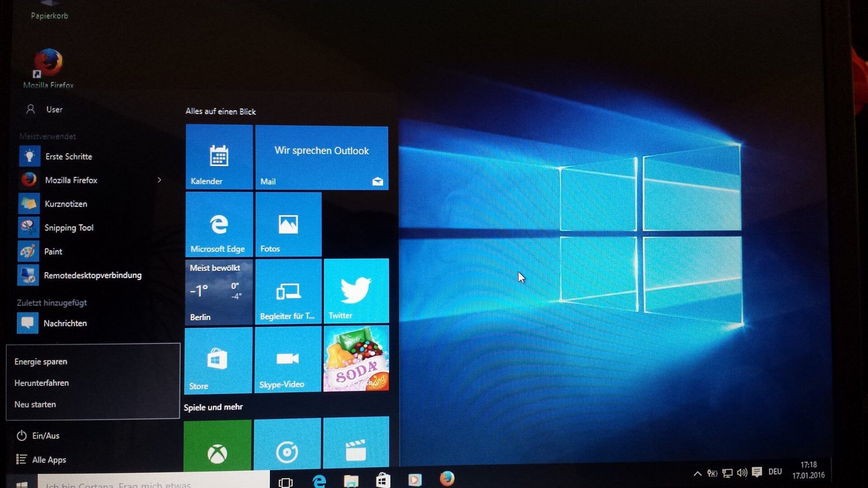Open Begleiter für Telefon tile
The height and width of the screenshot is (488, 868).
click(x=288, y=291)
